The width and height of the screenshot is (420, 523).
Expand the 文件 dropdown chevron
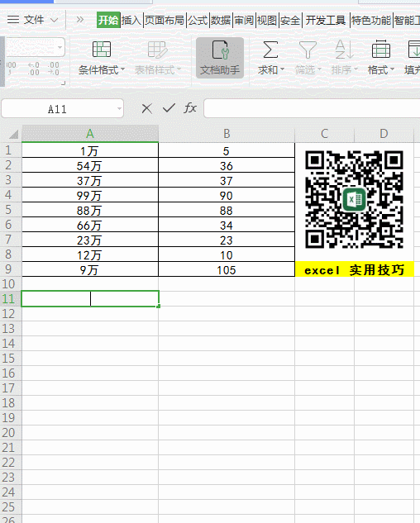[54, 21]
